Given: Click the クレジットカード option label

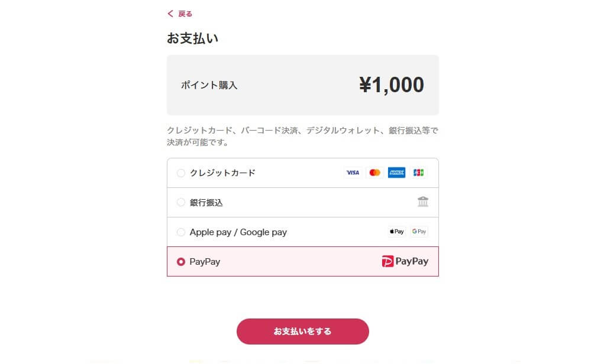Looking at the screenshot, I should click(222, 173).
